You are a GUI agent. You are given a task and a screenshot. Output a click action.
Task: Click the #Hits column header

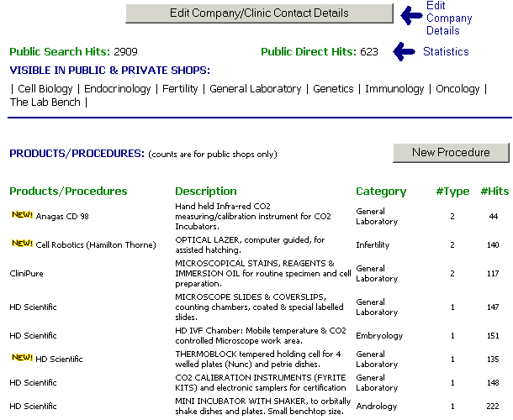pos(494,192)
